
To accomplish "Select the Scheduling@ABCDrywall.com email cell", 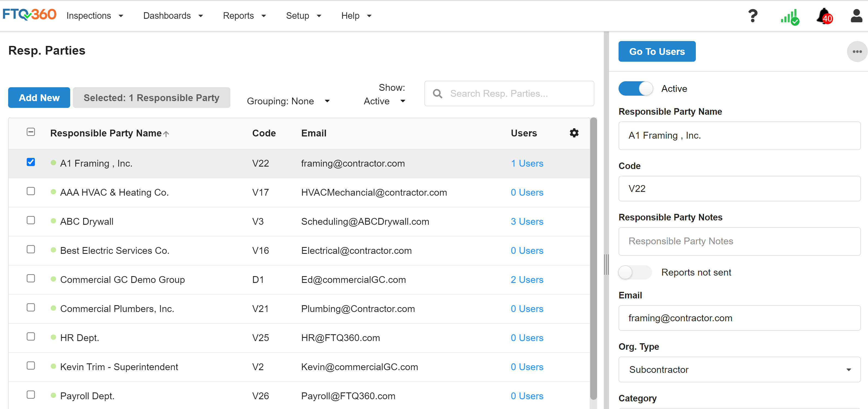I will coord(365,221).
